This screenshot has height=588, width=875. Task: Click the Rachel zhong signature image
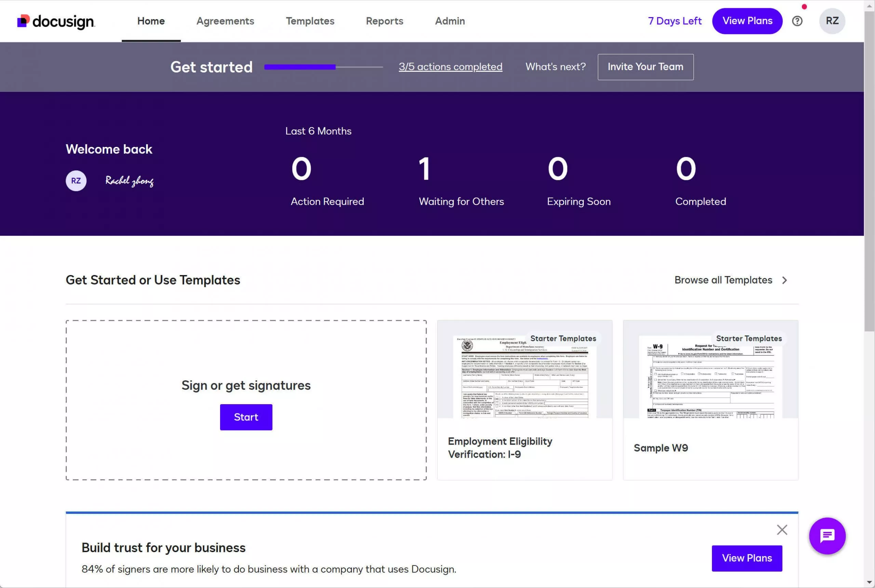[129, 181]
